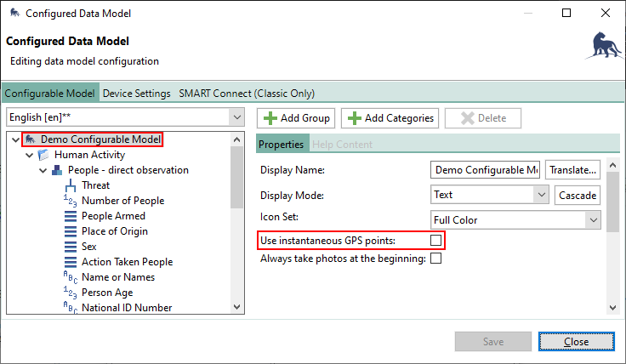This screenshot has width=626, height=364.
Task: Check Always take photos at the beginning
Action: click(x=436, y=259)
